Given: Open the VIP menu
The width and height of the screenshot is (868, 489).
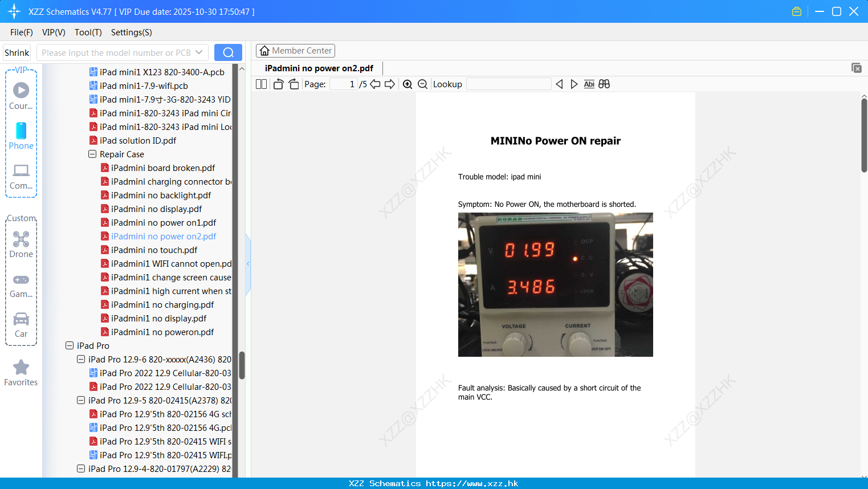Looking at the screenshot, I should click(54, 32).
